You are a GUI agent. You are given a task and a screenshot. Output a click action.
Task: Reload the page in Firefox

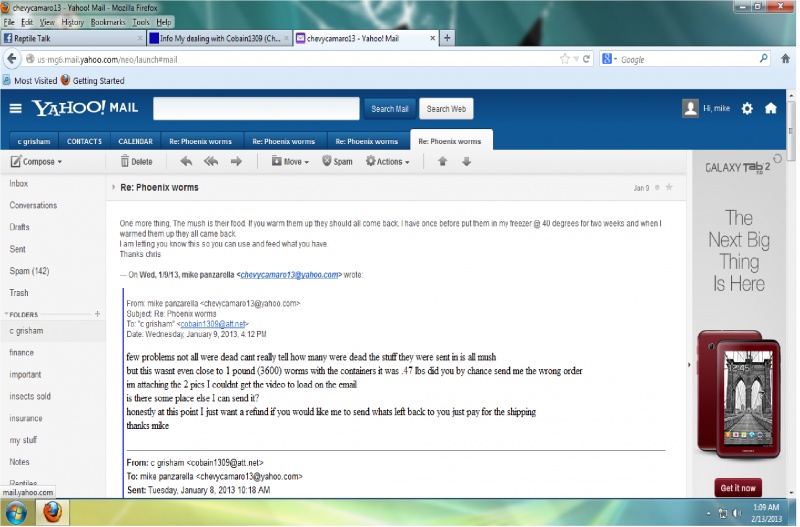[x=586, y=59]
